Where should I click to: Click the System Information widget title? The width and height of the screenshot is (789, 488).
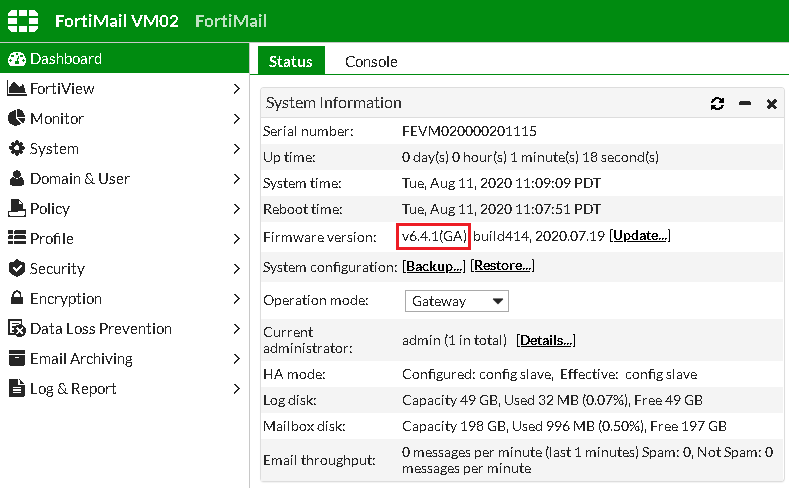[x=334, y=103]
